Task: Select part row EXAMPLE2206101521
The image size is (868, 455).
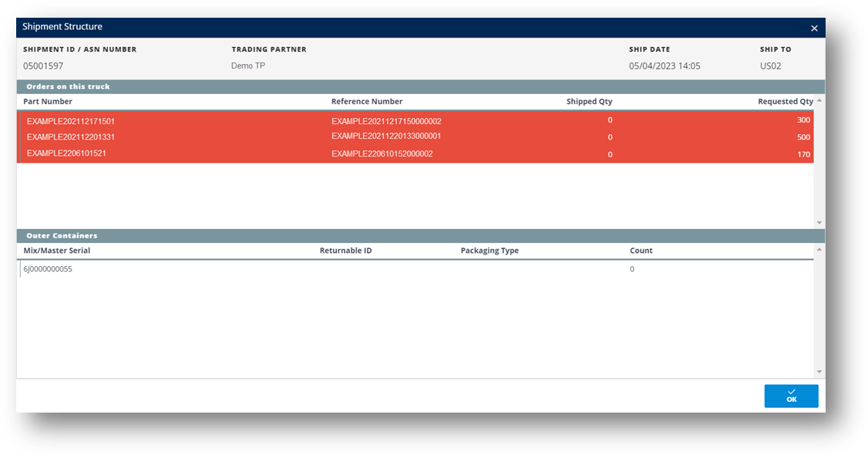Action: pyautogui.click(x=66, y=153)
